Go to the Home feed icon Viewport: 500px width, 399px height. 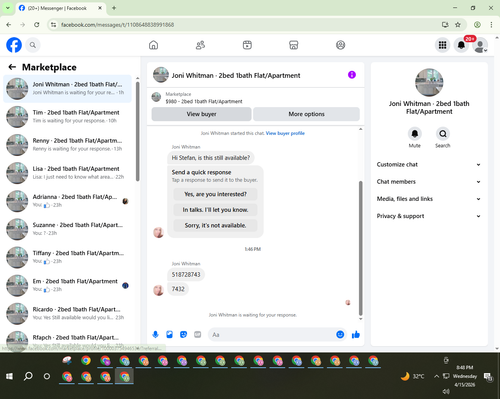pos(153,45)
